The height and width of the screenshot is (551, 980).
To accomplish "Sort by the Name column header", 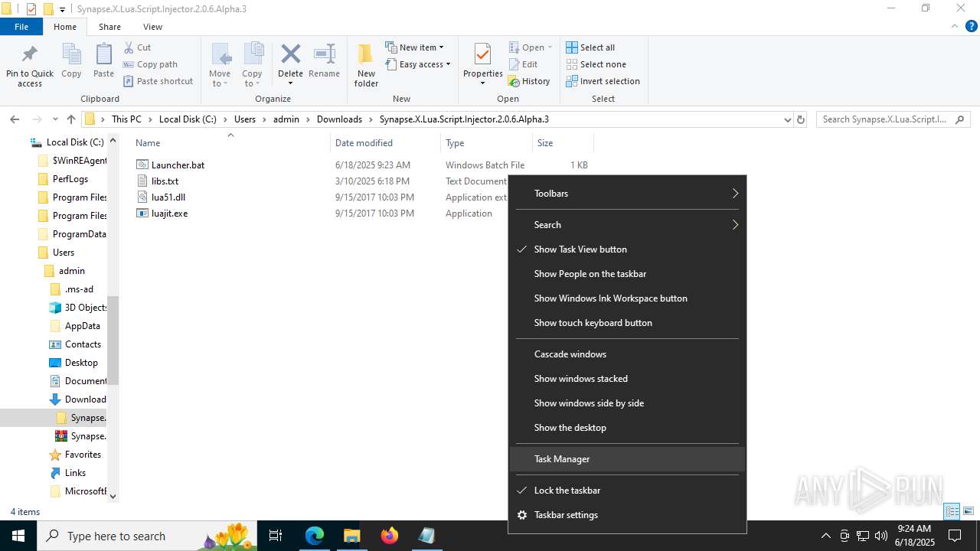I will [148, 143].
